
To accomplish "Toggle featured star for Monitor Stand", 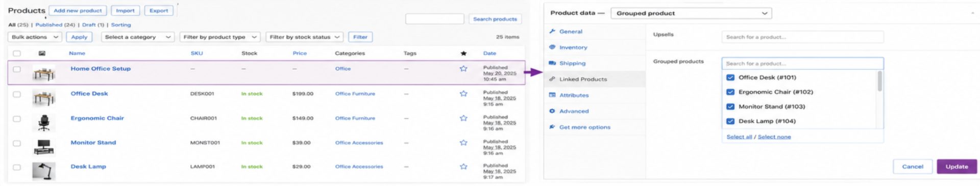I will pyautogui.click(x=463, y=142).
